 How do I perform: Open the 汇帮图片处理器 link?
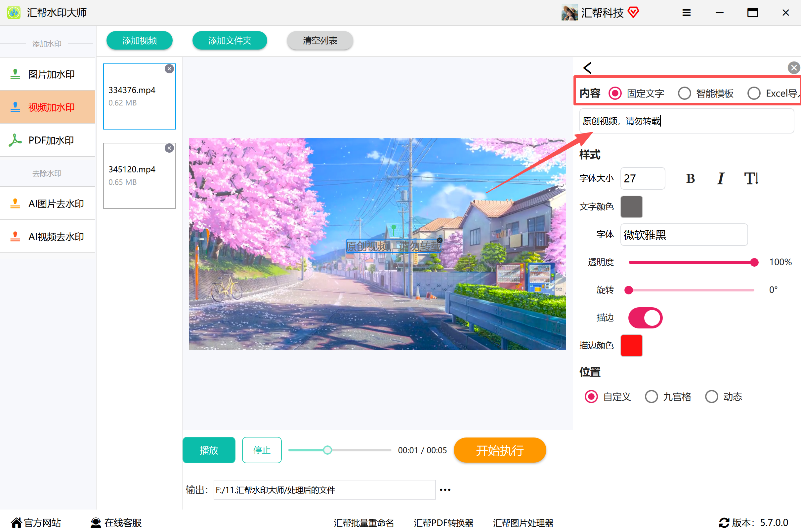pyautogui.click(x=523, y=523)
